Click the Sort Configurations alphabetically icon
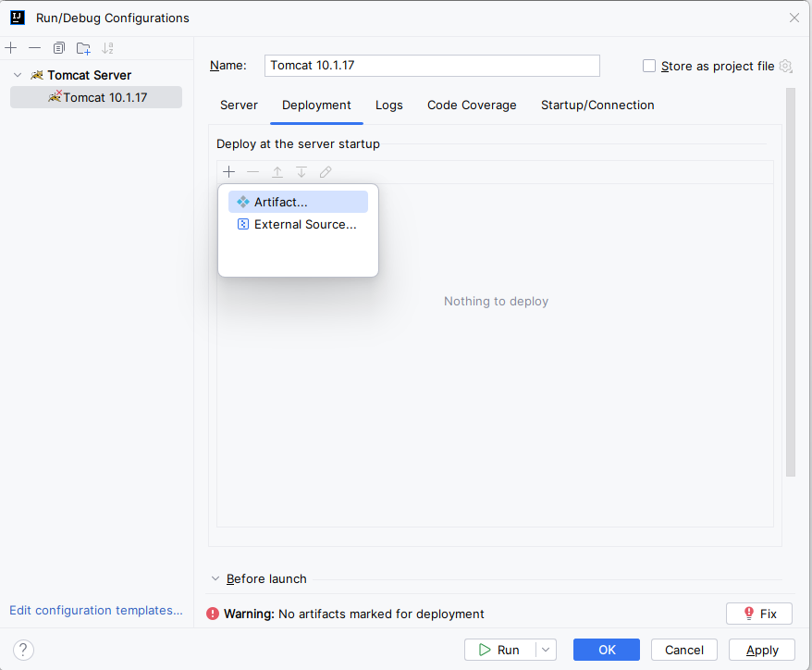The height and width of the screenshot is (670, 812). tap(107, 48)
